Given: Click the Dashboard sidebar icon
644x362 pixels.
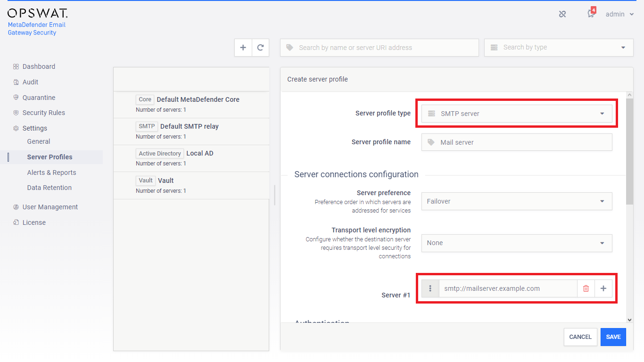Looking at the screenshot, I should coord(16,66).
